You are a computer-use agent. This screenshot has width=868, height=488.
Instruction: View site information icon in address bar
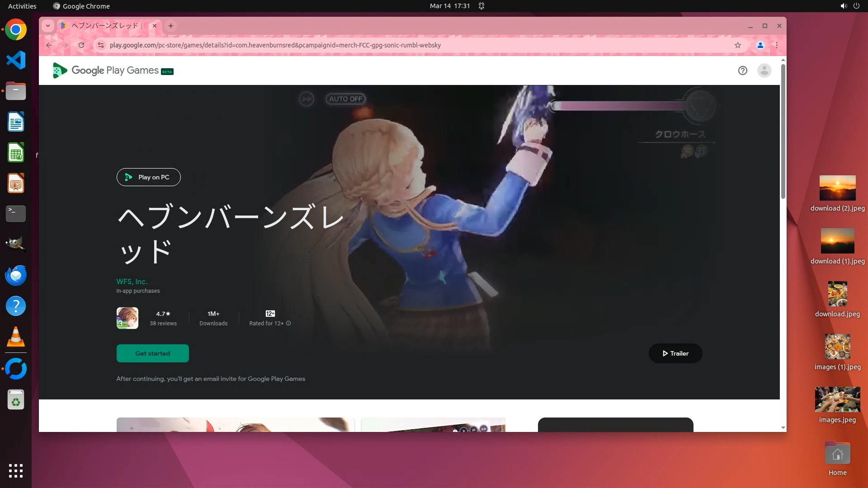101,45
